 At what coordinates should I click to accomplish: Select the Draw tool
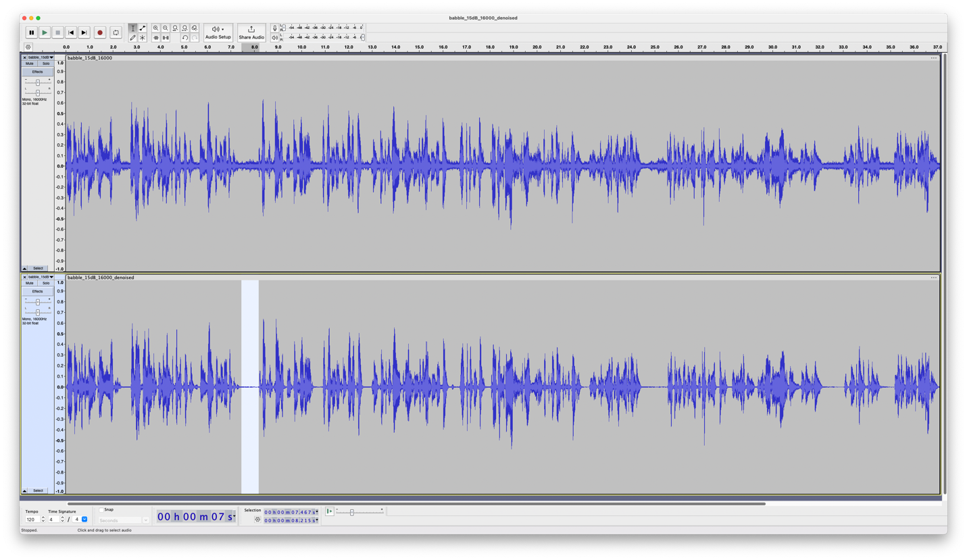tap(132, 37)
